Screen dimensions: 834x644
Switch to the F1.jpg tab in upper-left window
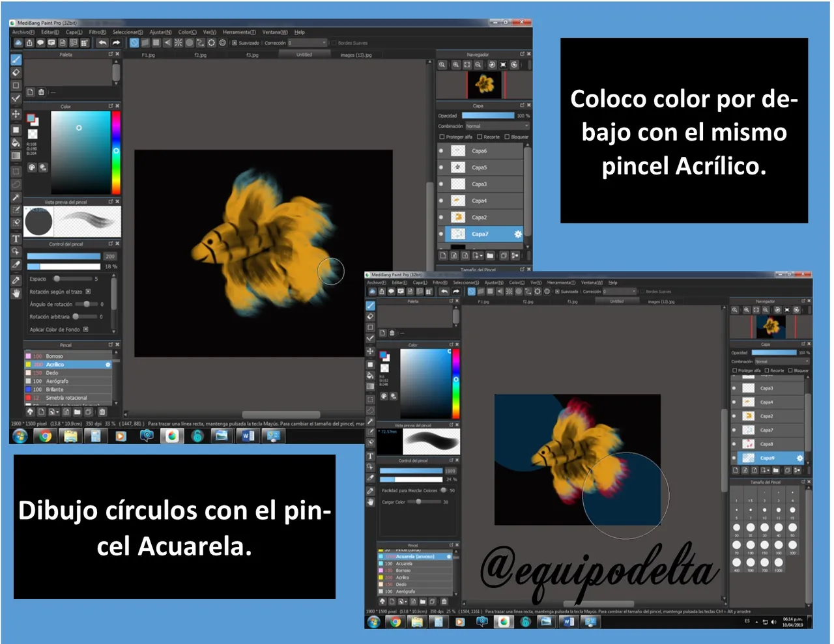149,55
